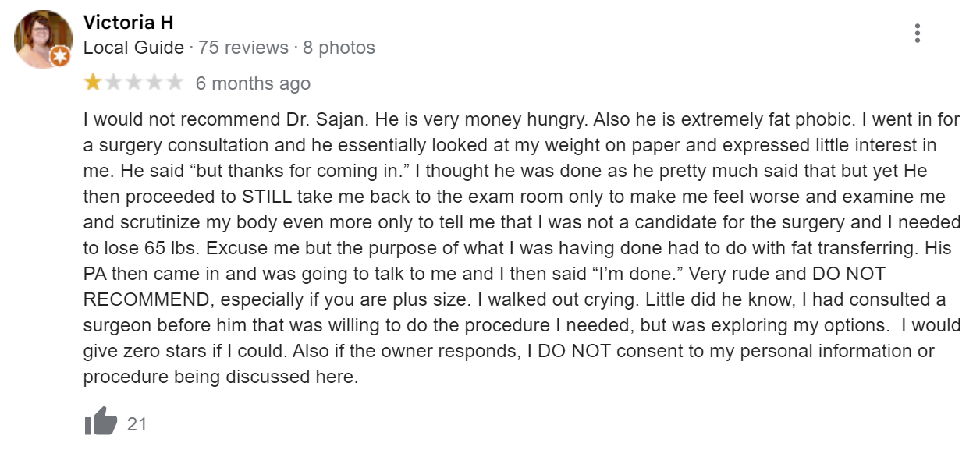Click the 6 months ago timestamp
Screen dimensions: 980x457
pyautogui.click(x=253, y=83)
